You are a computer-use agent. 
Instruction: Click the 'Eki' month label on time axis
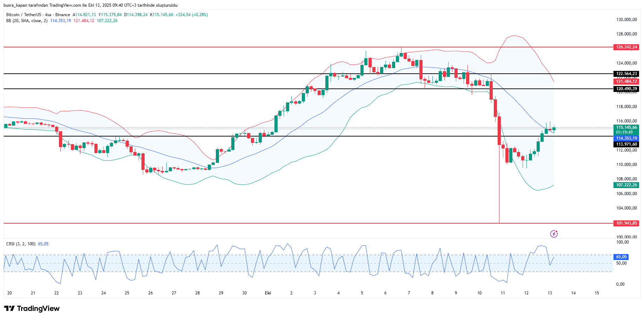click(x=268, y=293)
